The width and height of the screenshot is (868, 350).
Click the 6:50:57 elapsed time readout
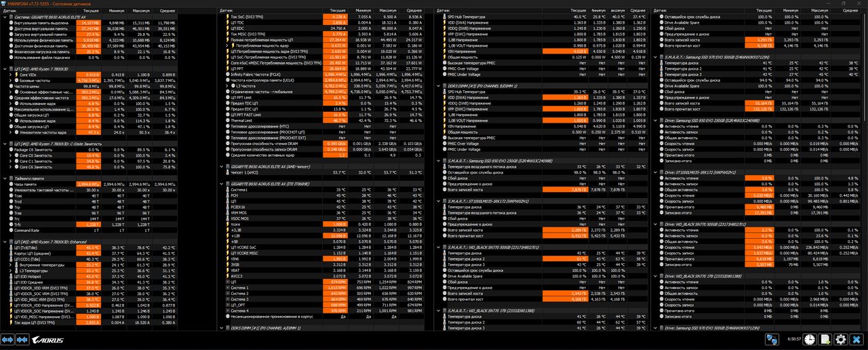pyautogui.click(x=794, y=339)
